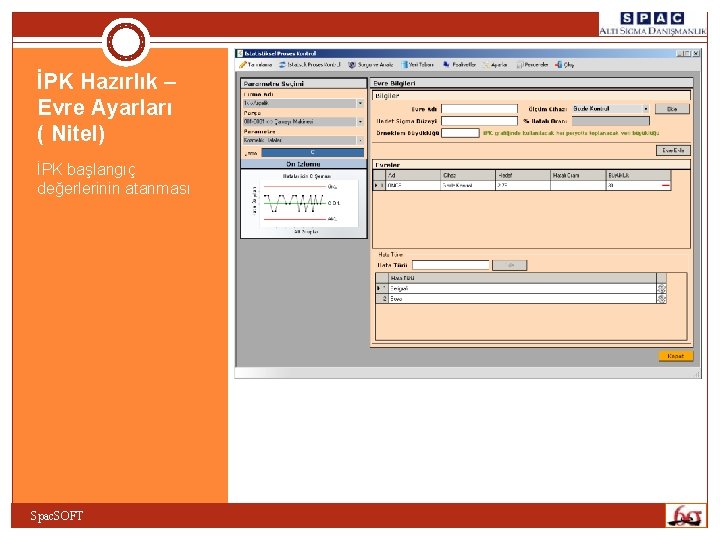This screenshot has width=720, height=540.
Task: Close the İstatistiksel Proses Kontrol window
Action: (x=696, y=54)
